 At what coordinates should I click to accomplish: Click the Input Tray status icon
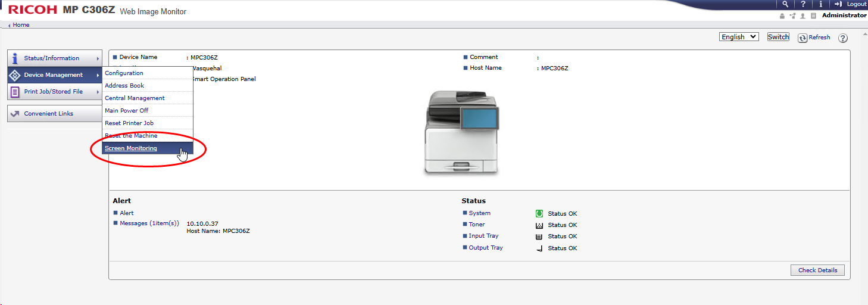539,236
